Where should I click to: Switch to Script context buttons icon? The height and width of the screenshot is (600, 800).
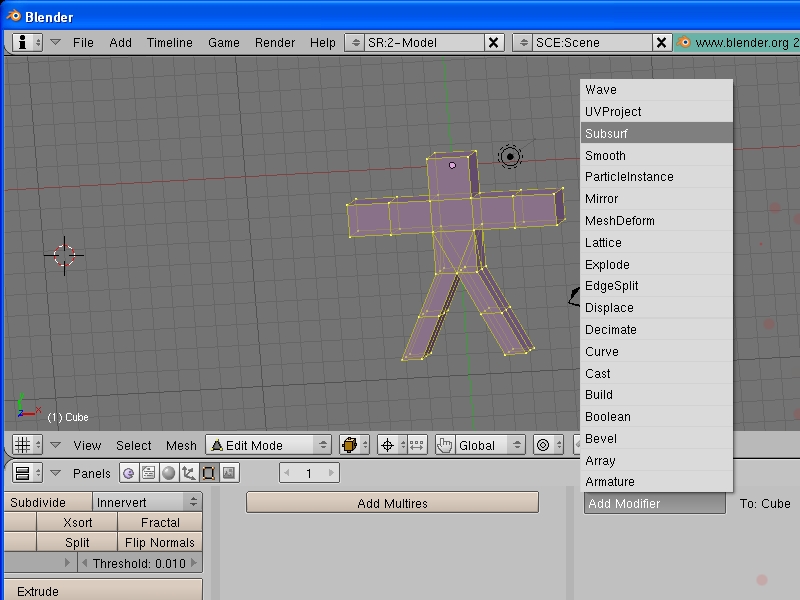click(148, 473)
